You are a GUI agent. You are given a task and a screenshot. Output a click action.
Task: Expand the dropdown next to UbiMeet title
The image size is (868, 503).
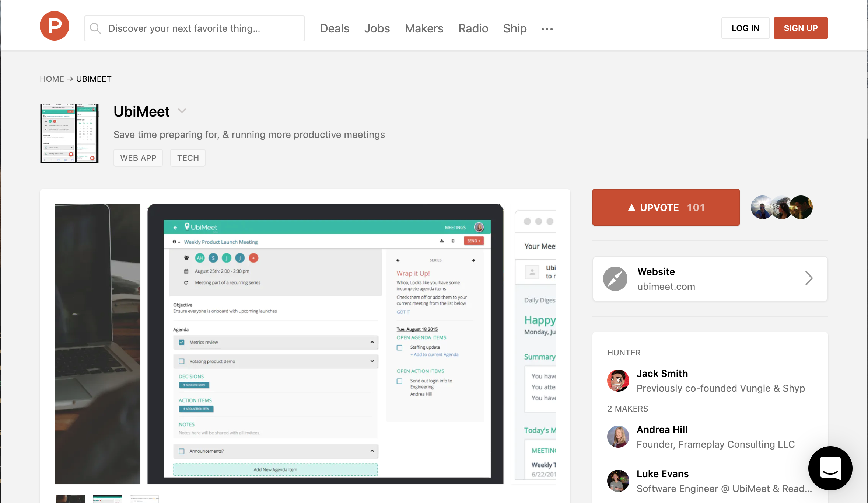(x=182, y=111)
